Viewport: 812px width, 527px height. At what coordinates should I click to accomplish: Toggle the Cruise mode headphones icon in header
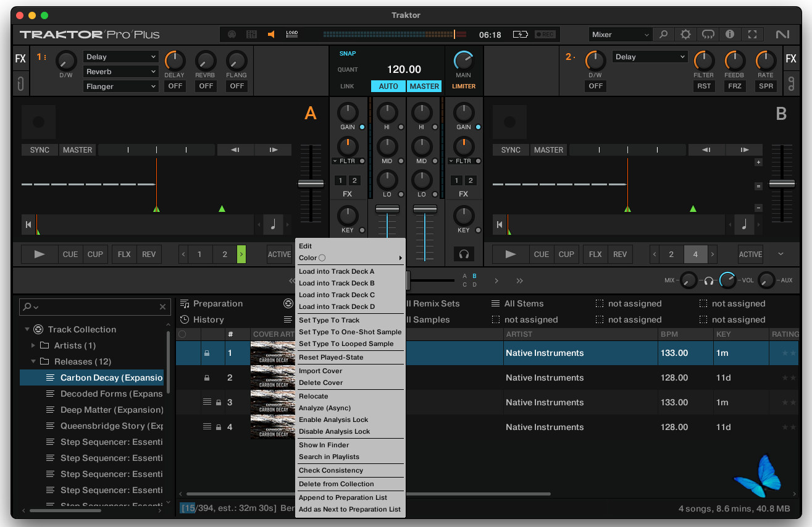(708, 35)
